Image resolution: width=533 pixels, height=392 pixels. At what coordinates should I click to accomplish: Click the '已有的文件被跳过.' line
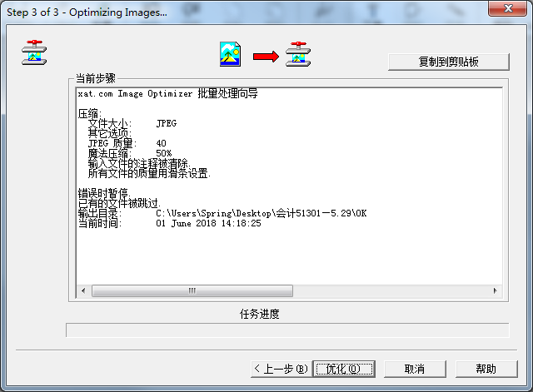[119, 203]
